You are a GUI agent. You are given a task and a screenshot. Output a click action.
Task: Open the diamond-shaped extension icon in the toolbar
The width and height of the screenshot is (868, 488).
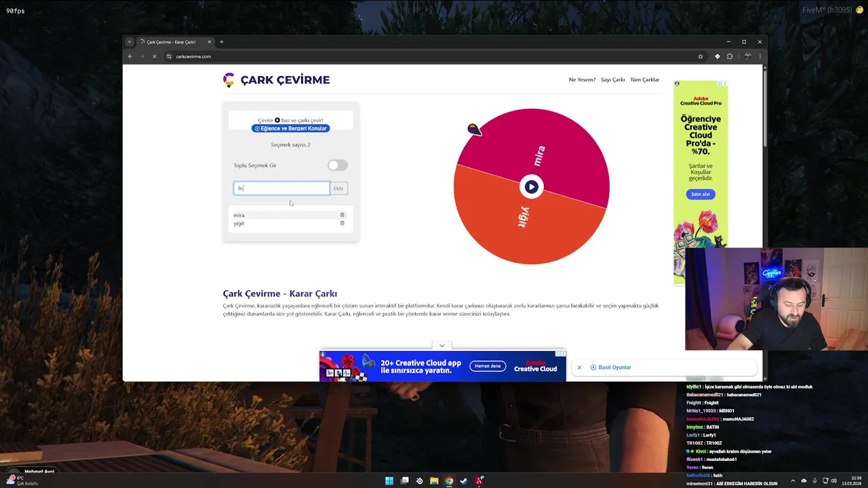[x=717, y=56]
